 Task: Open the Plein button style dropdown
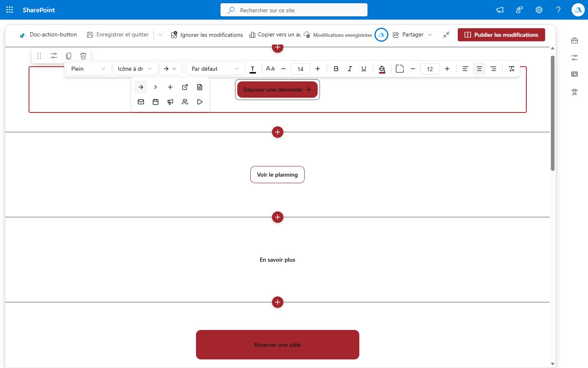(89, 69)
